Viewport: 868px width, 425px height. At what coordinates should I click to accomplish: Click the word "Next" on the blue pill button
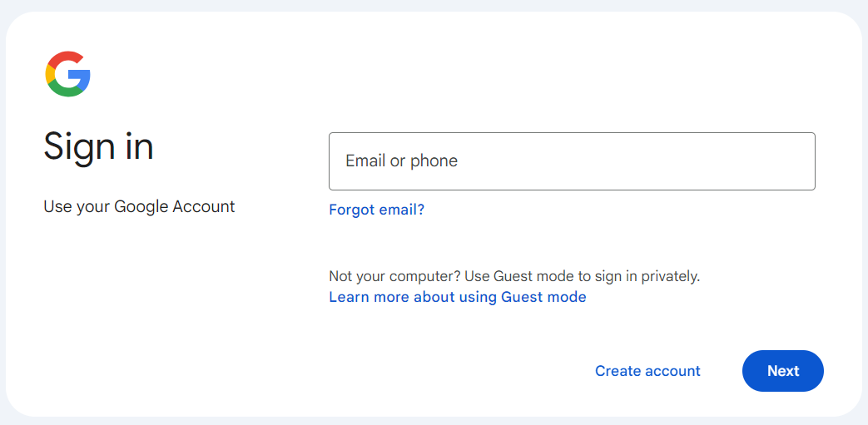pyautogui.click(x=783, y=371)
